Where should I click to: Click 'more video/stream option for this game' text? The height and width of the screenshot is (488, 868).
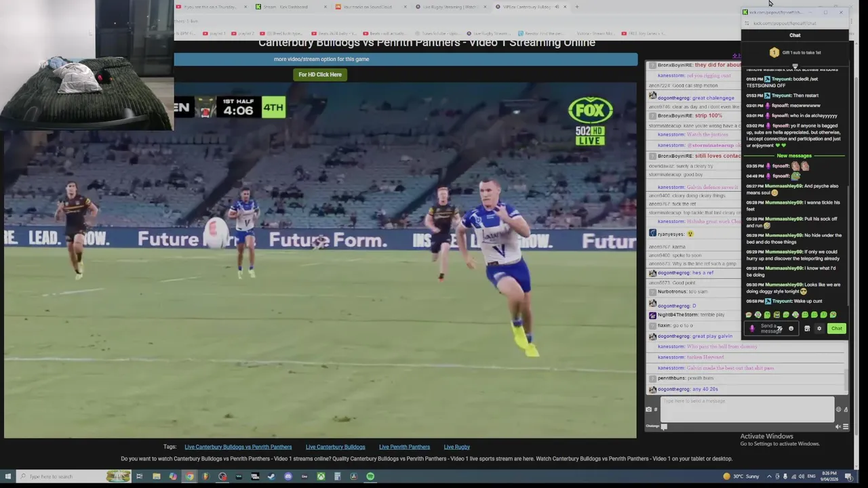pyautogui.click(x=321, y=59)
